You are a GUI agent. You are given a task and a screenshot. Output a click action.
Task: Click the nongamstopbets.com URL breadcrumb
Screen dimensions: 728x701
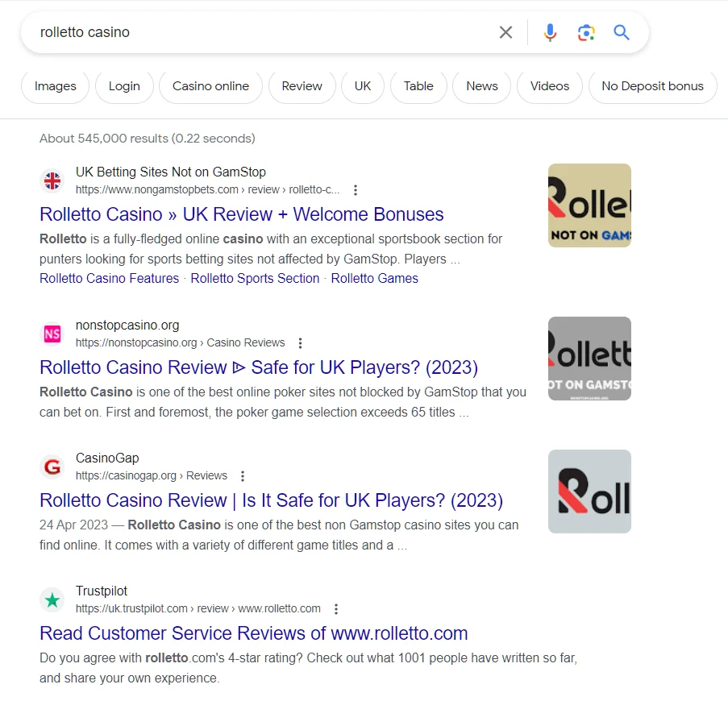[x=207, y=189]
